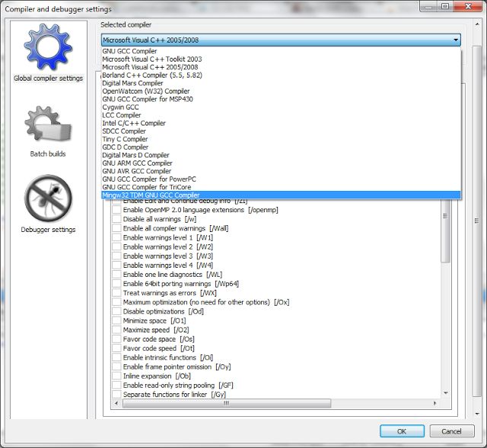Check Minimize space [/O1]
The height and width of the screenshot is (448, 487).
(x=116, y=320)
